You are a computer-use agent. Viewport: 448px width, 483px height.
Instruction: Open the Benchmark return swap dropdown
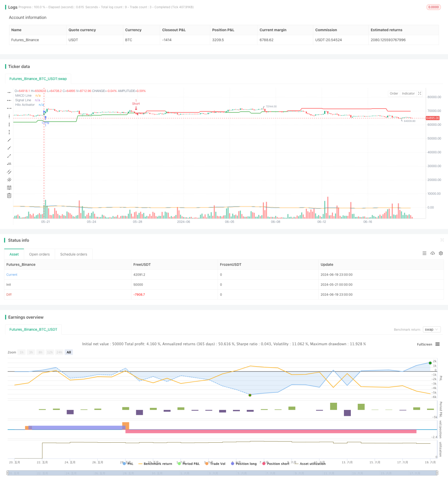(x=431, y=329)
